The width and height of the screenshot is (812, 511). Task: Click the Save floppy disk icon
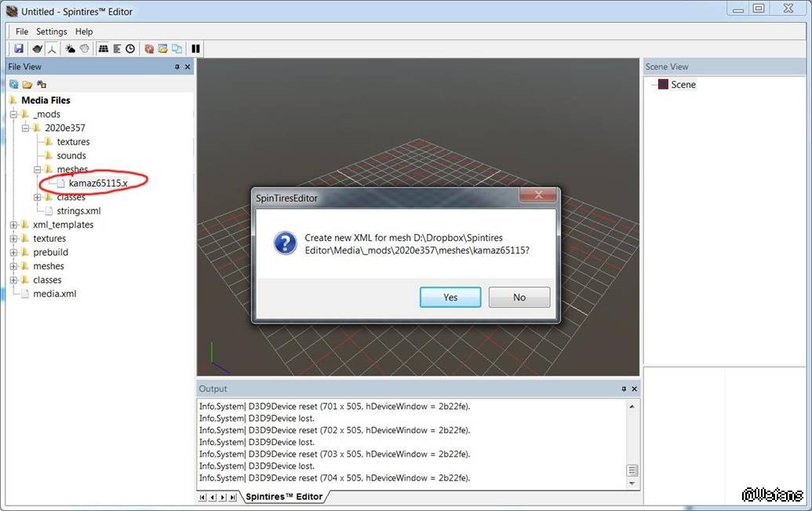(x=19, y=48)
